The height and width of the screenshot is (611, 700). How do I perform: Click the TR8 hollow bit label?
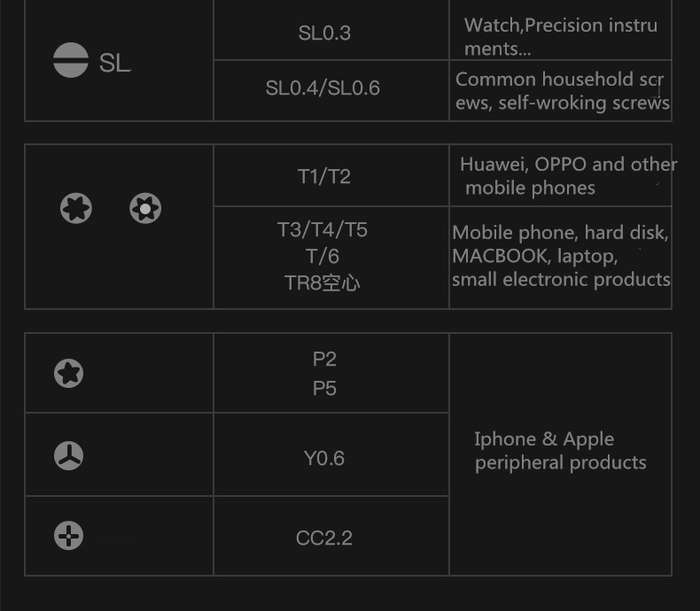click(x=322, y=283)
